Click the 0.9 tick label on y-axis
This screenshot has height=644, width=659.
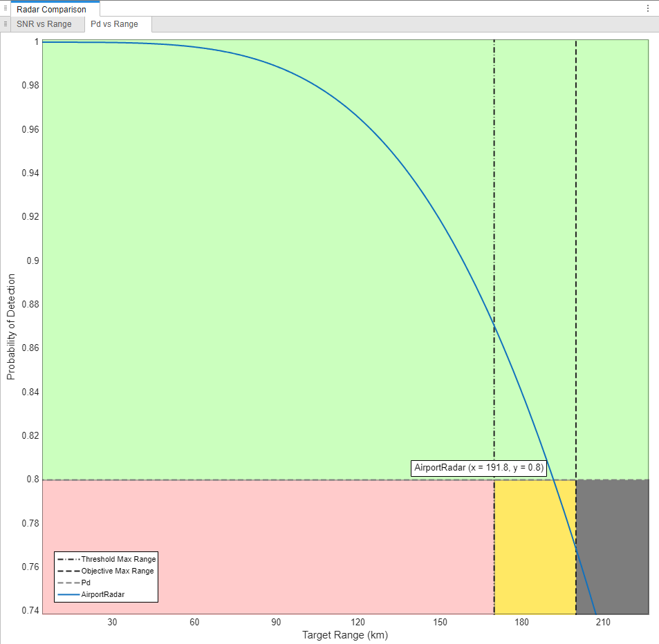coord(30,261)
